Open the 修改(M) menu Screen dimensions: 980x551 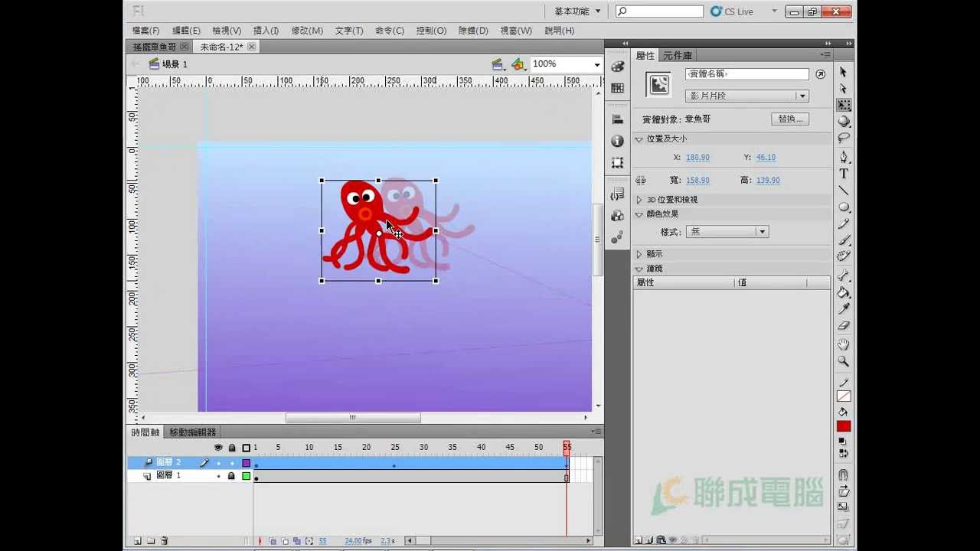tap(307, 31)
